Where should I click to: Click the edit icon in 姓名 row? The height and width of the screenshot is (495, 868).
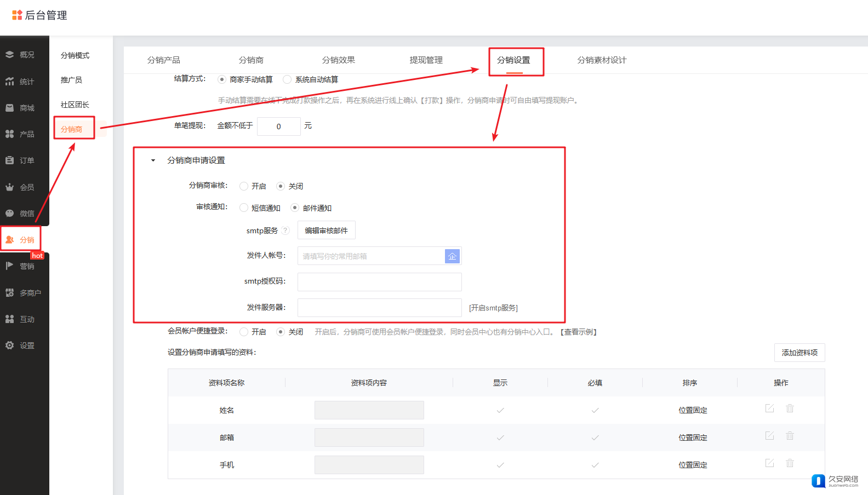[769, 408]
